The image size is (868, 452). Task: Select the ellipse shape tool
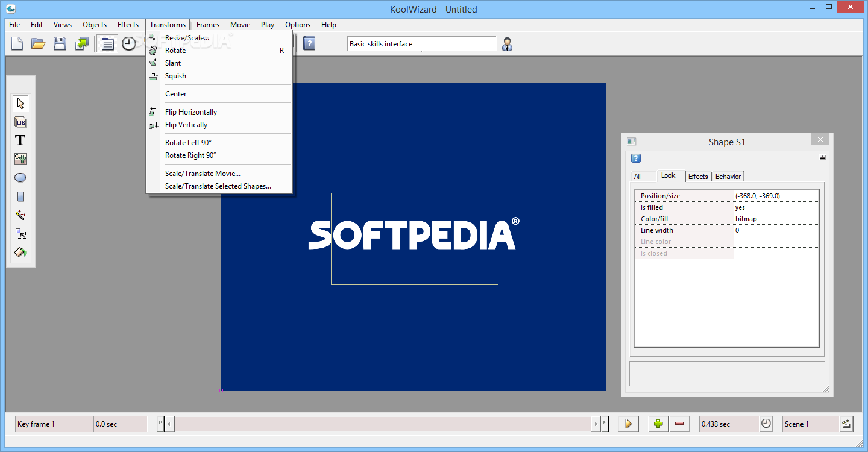20,178
